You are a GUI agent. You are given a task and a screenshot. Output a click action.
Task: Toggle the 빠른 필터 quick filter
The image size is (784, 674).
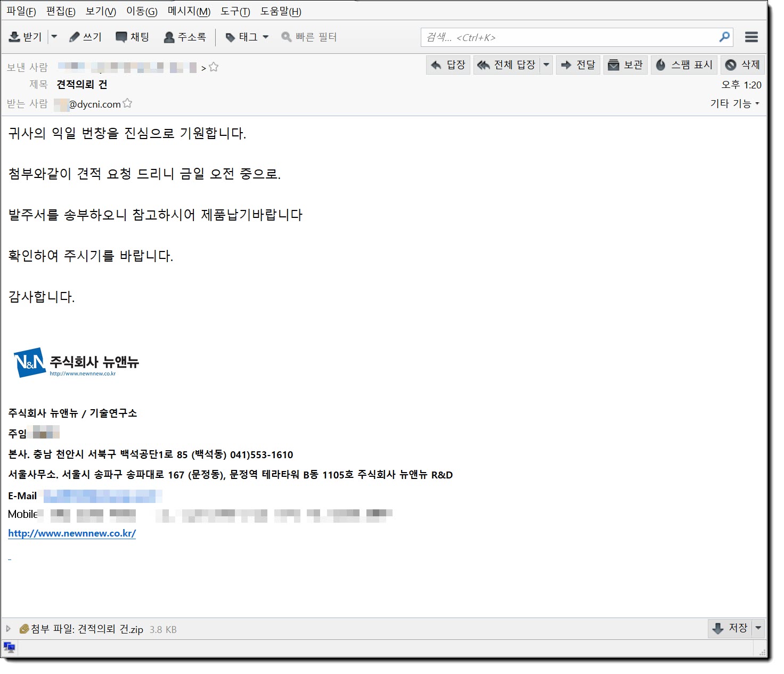(x=309, y=37)
